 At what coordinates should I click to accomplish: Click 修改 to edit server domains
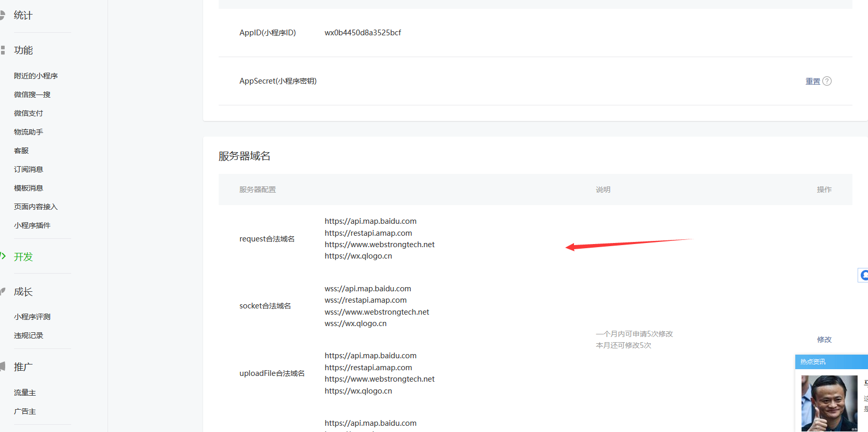coord(824,340)
